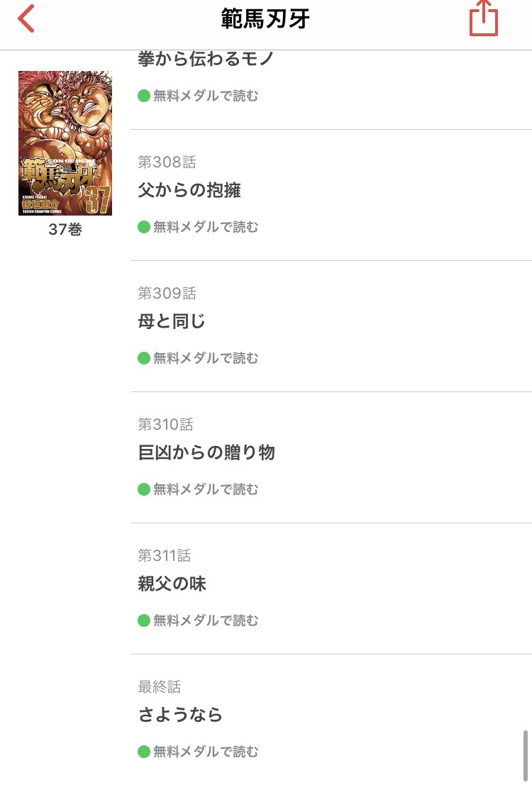The height and width of the screenshot is (785, 532).
Task: Open chapter 母と同じ
Action: 172,321
